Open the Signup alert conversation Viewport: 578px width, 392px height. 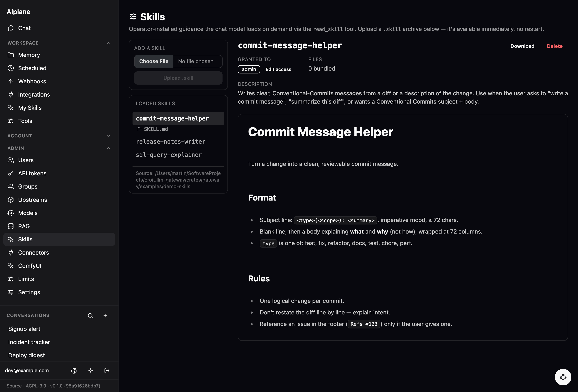coord(59,329)
